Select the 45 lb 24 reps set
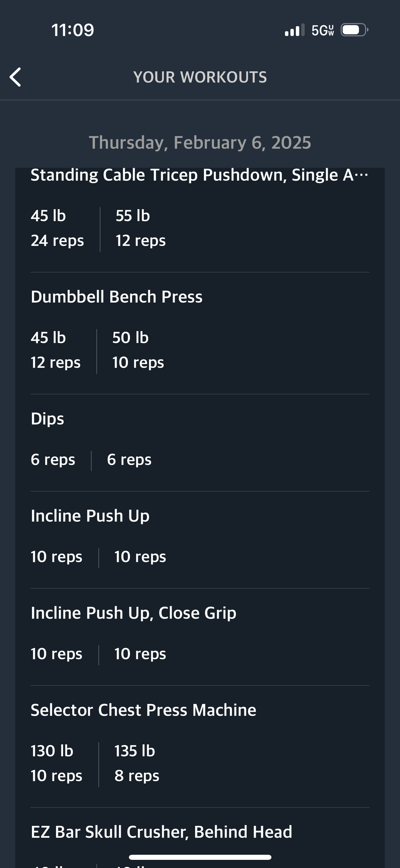This screenshot has width=400, height=868. click(57, 228)
